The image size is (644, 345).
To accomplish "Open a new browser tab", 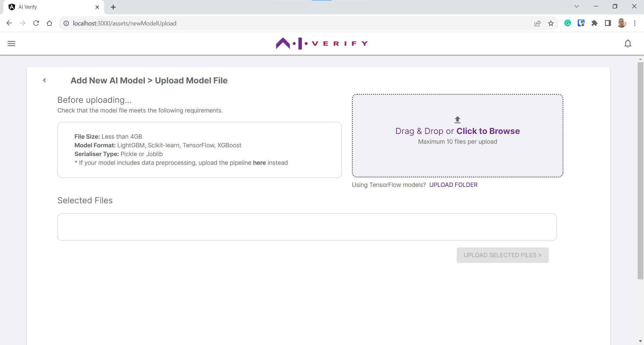I will pos(113,7).
